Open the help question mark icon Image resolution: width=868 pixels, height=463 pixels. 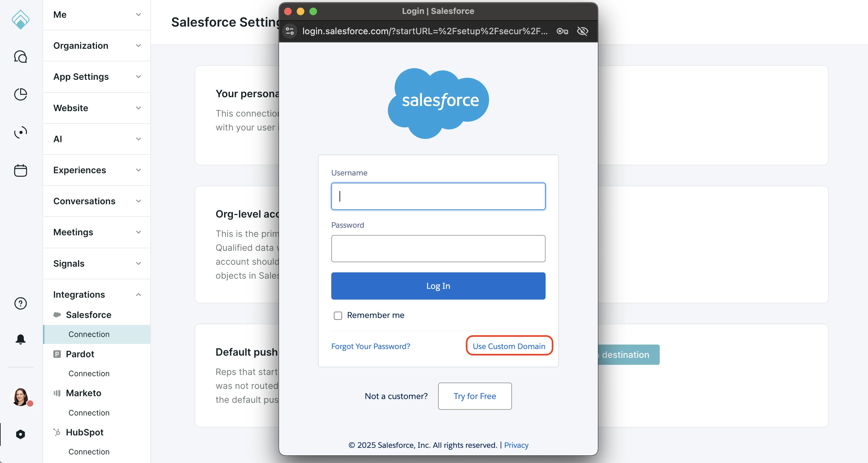[20, 303]
